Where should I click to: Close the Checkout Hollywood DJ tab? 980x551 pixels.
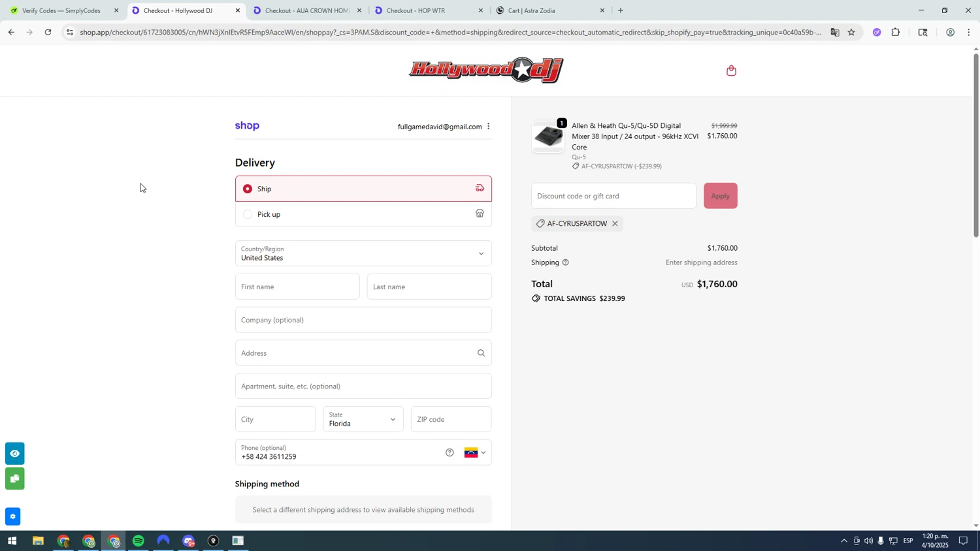point(238,10)
